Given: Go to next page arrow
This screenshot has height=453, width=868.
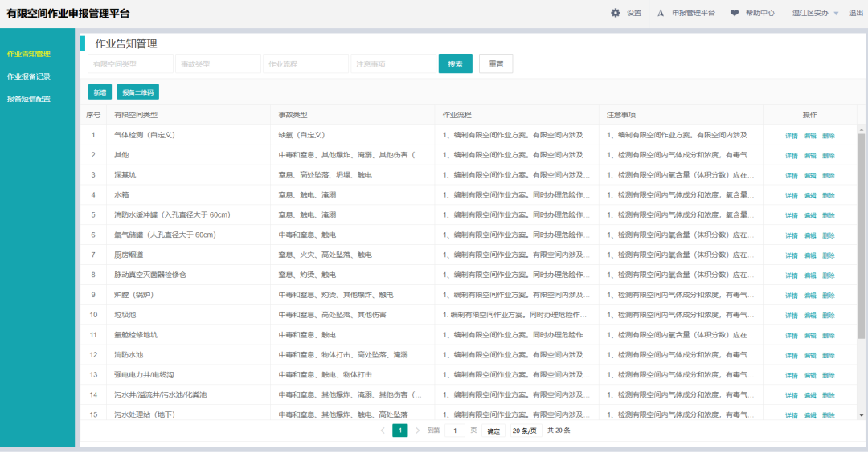Looking at the screenshot, I should [x=417, y=431].
